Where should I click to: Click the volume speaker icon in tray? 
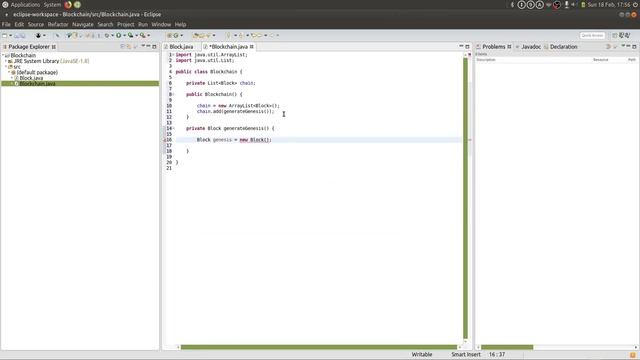click(573, 5)
